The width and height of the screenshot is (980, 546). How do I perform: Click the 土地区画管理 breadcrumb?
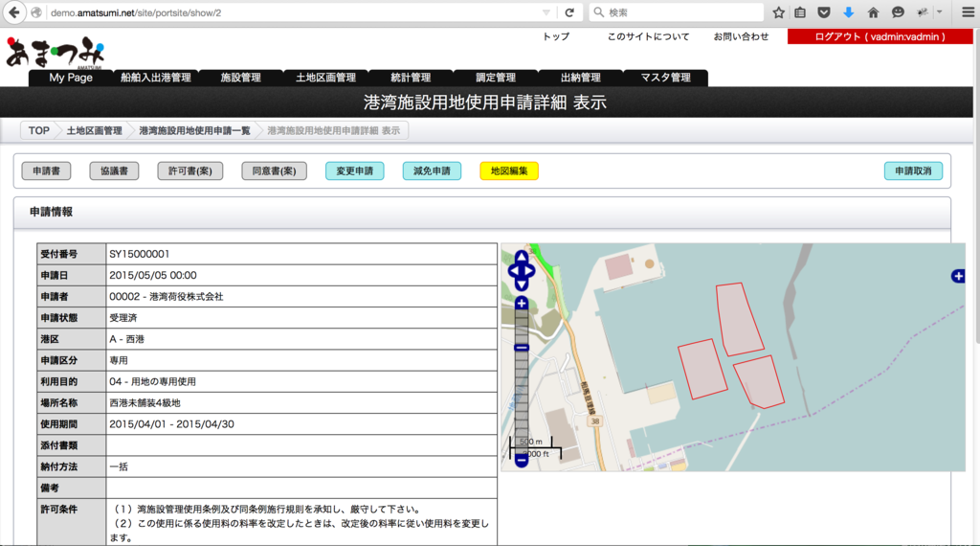pyautogui.click(x=95, y=130)
